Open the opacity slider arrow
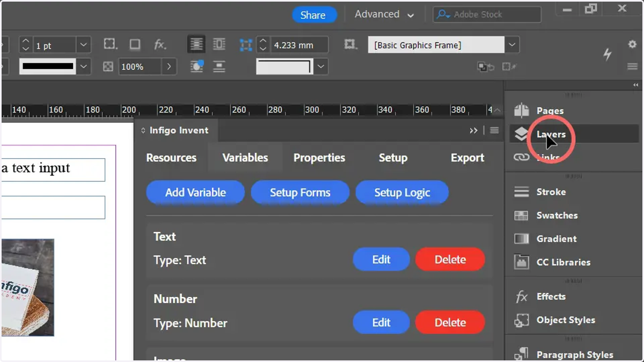The image size is (644, 362). pos(169,67)
